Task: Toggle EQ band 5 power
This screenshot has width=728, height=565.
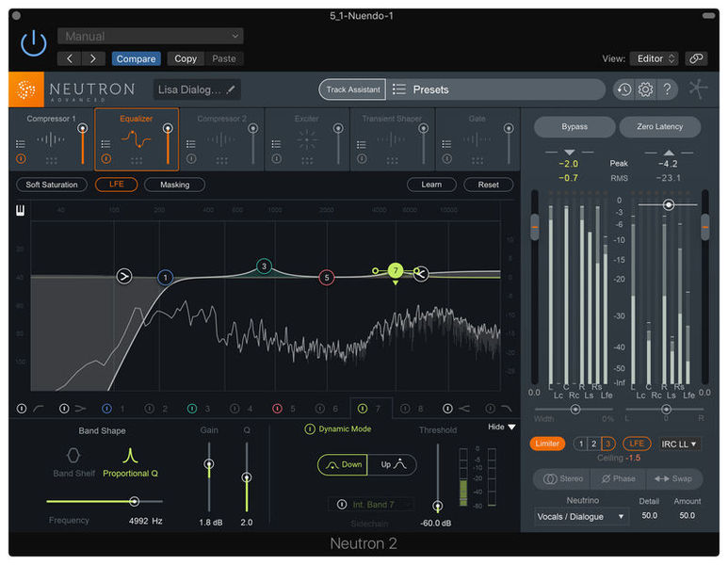Action: 277,409
